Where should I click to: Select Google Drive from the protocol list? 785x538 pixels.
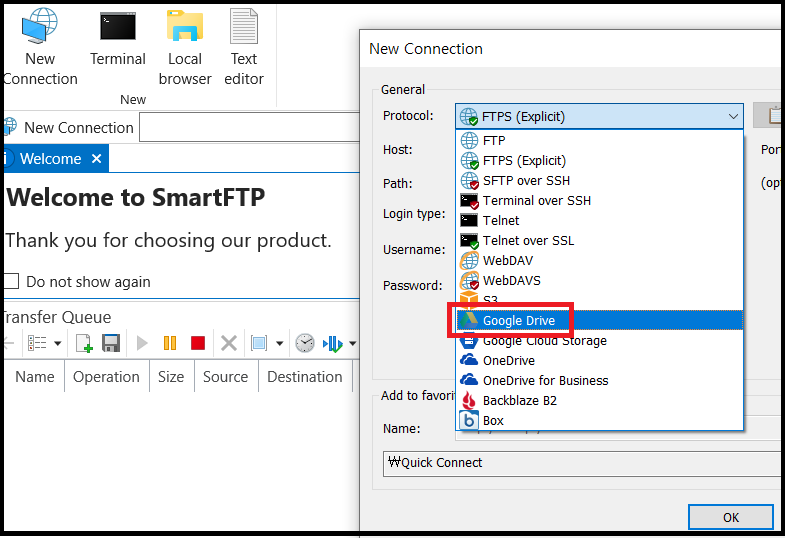(x=599, y=320)
